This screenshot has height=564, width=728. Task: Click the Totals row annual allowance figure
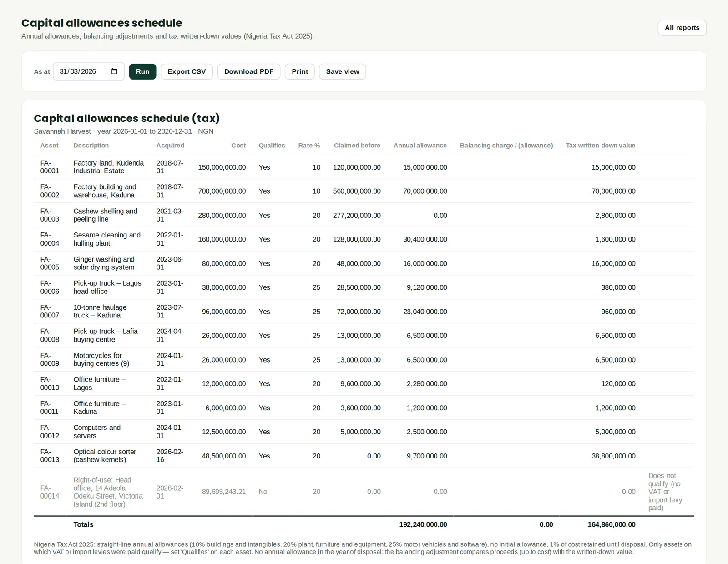pos(423,524)
